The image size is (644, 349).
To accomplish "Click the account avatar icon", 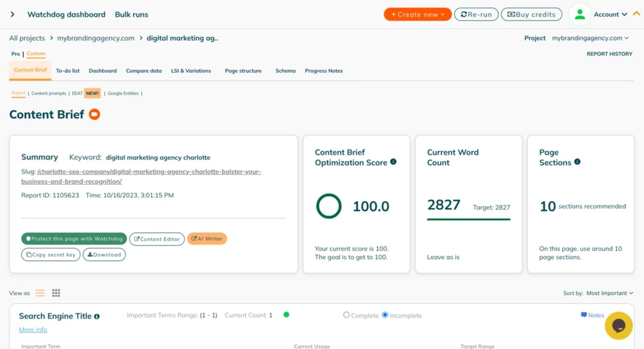I will click(580, 15).
